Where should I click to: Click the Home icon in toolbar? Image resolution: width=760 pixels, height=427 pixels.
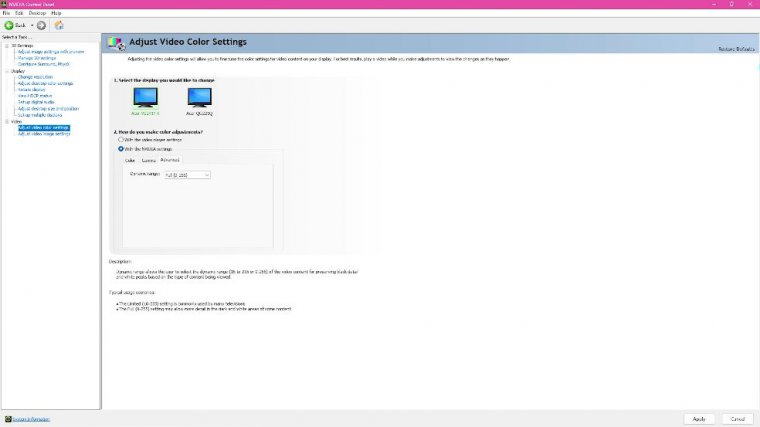59,25
